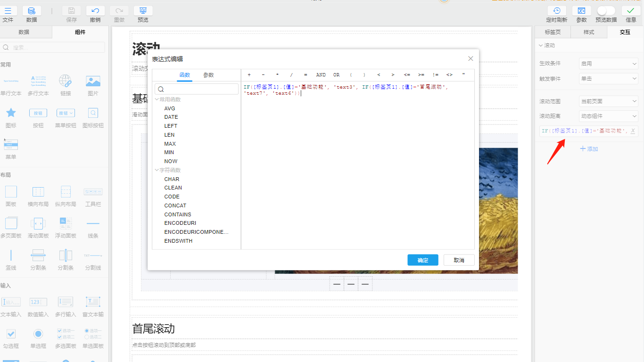Click the 数据 database icon in the toolbar
The height and width of the screenshot is (362, 644).
[31, 10]
